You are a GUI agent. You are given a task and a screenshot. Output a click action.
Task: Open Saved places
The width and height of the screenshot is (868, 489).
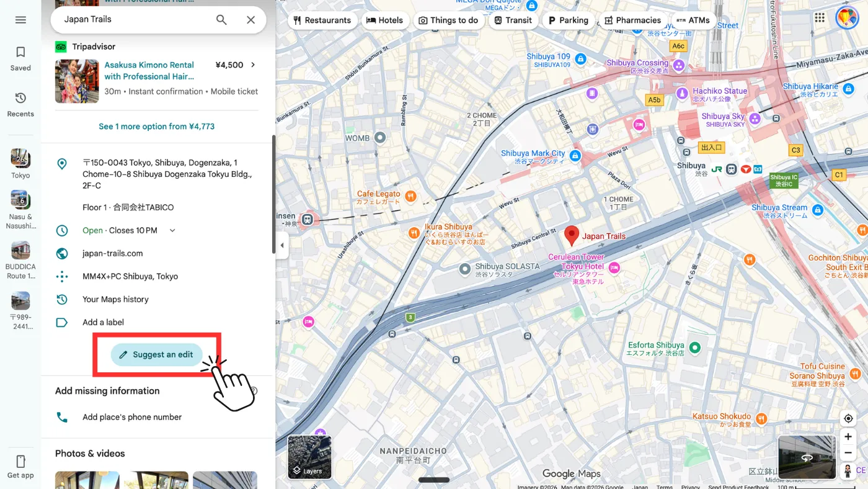20,58
